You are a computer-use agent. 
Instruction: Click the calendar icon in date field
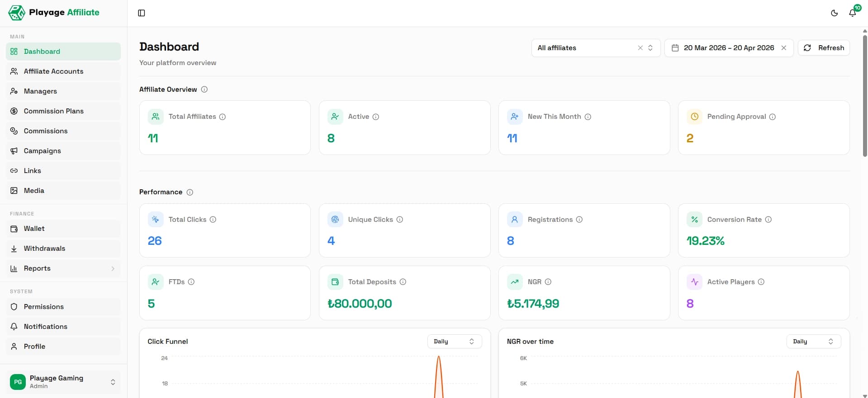click(x=675, y=48)
